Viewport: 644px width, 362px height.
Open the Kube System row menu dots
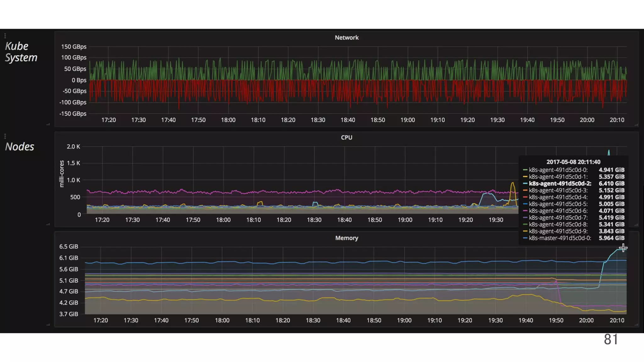pyautogui.click(x=5, y=36)
